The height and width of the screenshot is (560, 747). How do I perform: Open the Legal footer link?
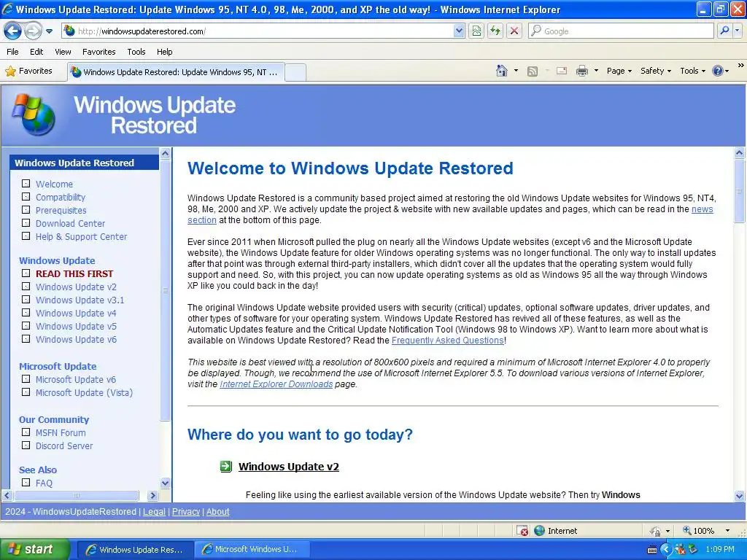(155, 511)
